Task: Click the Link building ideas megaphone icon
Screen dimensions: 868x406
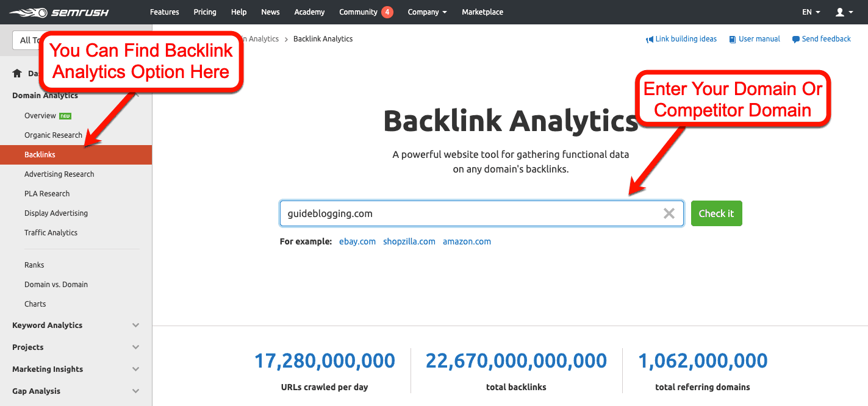Action: 650,39
